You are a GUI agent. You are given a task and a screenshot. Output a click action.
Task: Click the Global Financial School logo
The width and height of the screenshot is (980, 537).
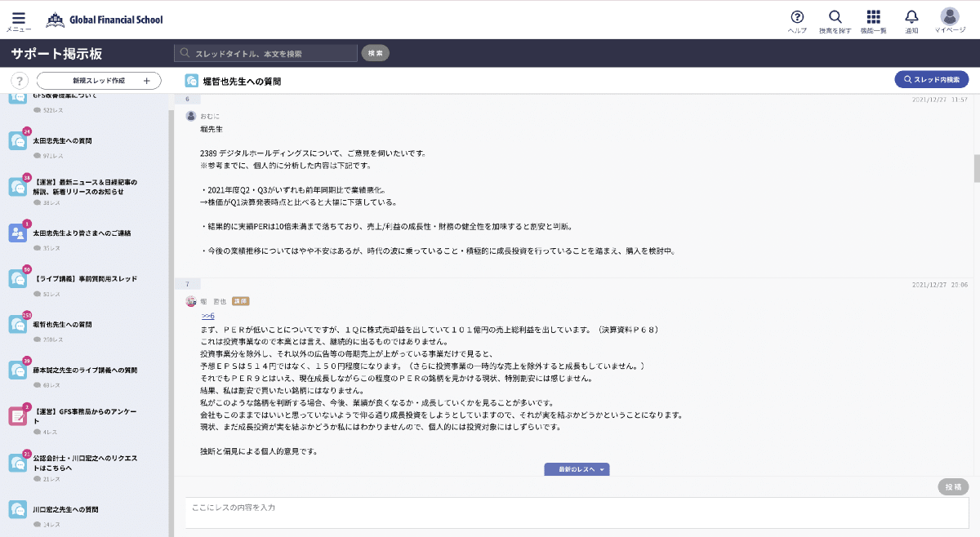(105, 20)
